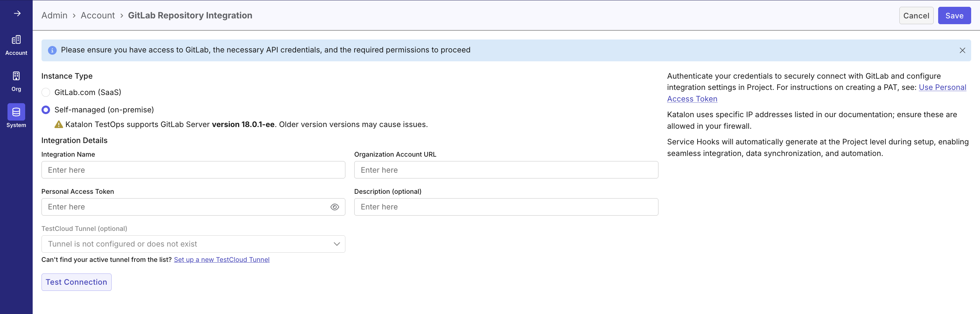Reveal the Personal Access Token value

(334, 207)
